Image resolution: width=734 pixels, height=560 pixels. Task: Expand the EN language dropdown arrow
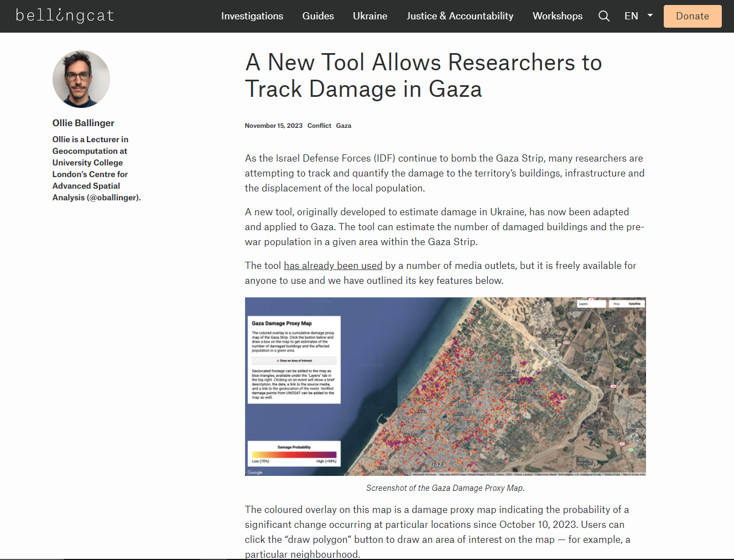click(650, 15)
